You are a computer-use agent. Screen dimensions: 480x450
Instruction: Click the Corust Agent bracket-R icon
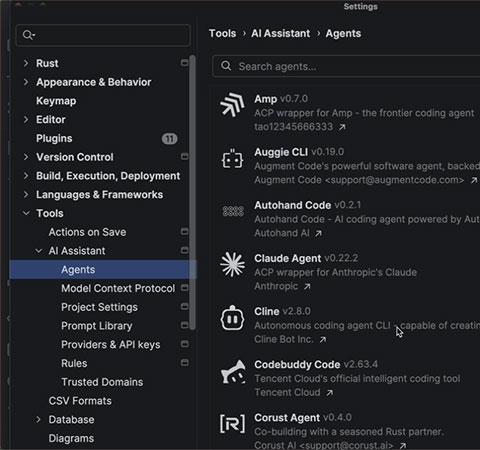(232, 424)
